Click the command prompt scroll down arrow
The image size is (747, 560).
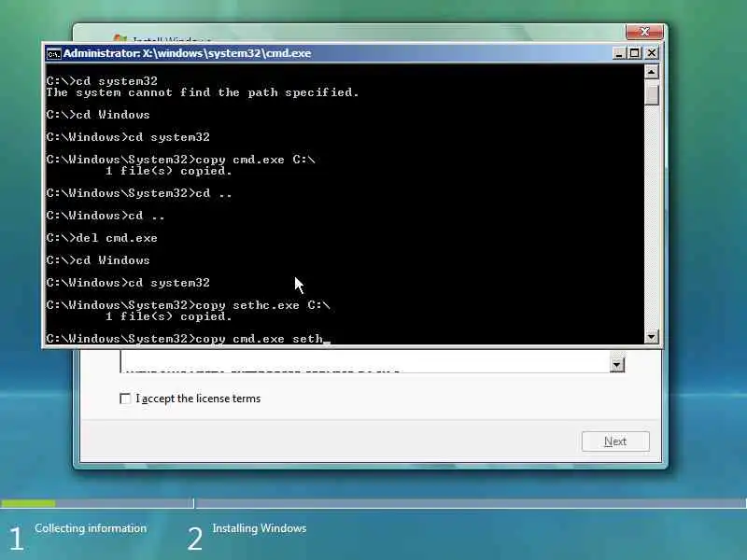click(651, 337)
